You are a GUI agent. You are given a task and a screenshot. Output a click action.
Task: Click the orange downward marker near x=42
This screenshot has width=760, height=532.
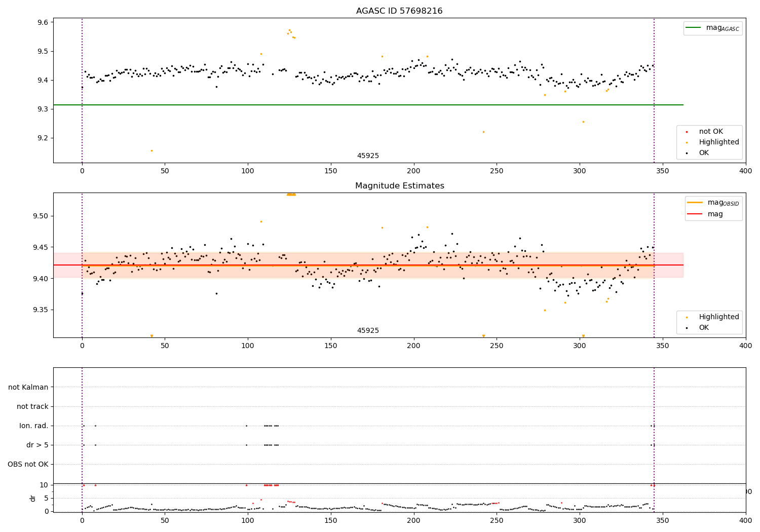[x=151, y=336]
